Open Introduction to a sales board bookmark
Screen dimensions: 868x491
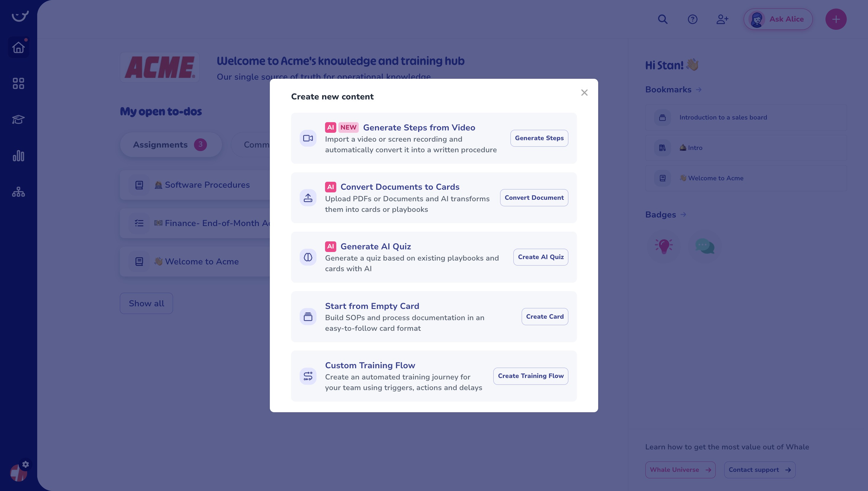coord(745,117)
